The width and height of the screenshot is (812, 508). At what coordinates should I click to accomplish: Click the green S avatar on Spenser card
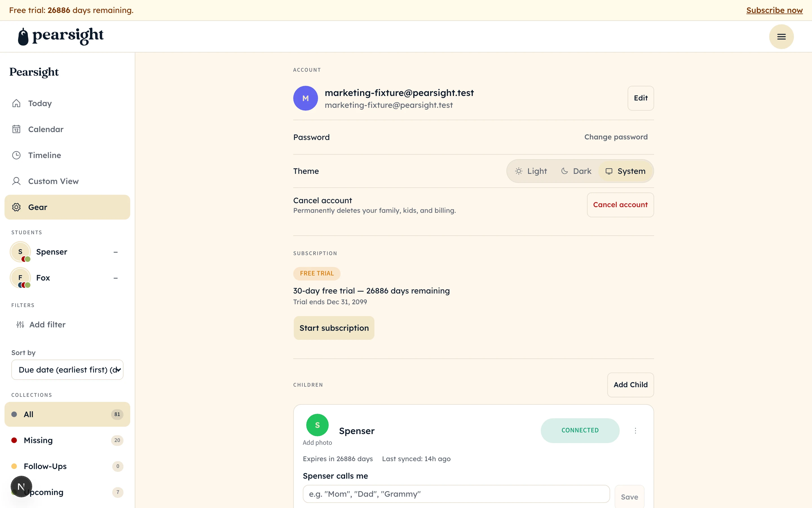[317, 425]
